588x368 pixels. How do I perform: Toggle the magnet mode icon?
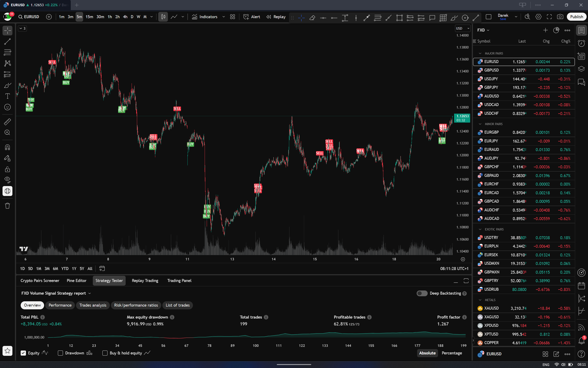click(8, 147)
